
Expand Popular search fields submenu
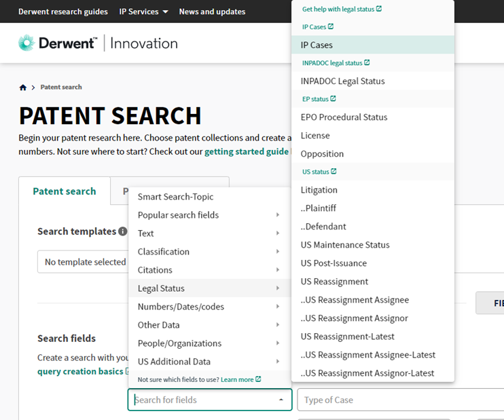pyautogui.click(x=210, y=215)
